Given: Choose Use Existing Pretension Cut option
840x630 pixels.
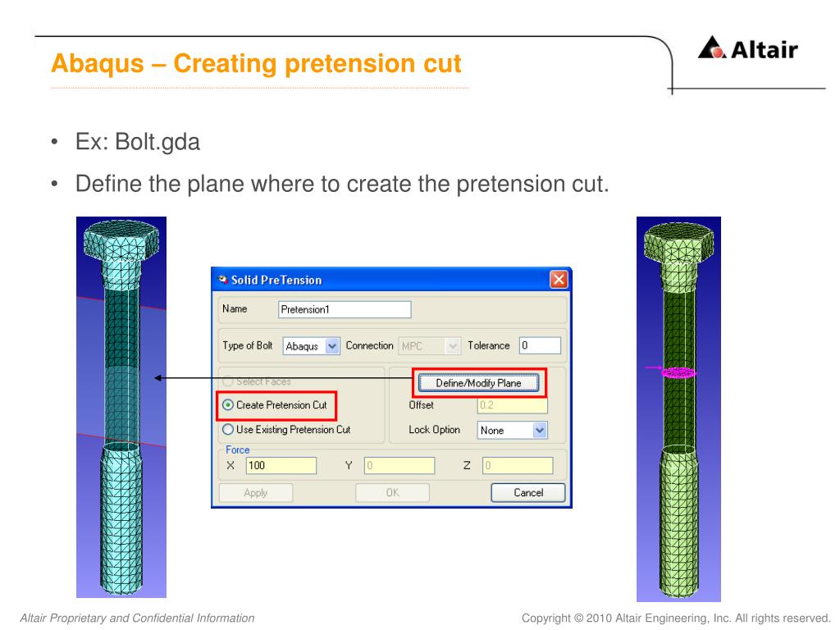Looking at the screenshot, I should [228, 429].
